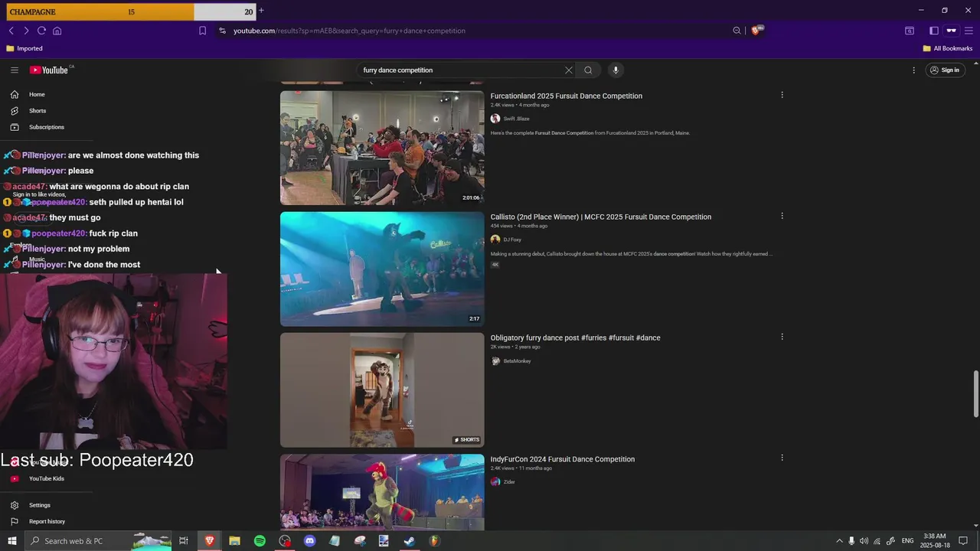Click the YouTube logo
The image size is (980, 551).
tap(51, 70)
